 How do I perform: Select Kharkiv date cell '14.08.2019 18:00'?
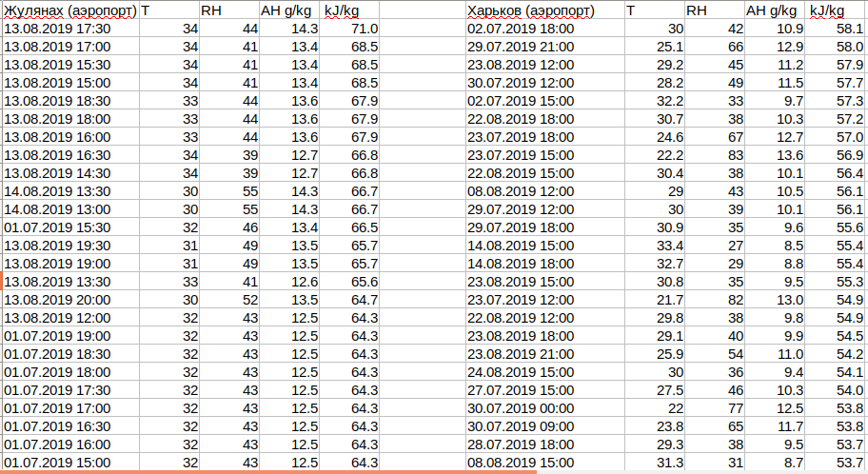click(545, 265)
